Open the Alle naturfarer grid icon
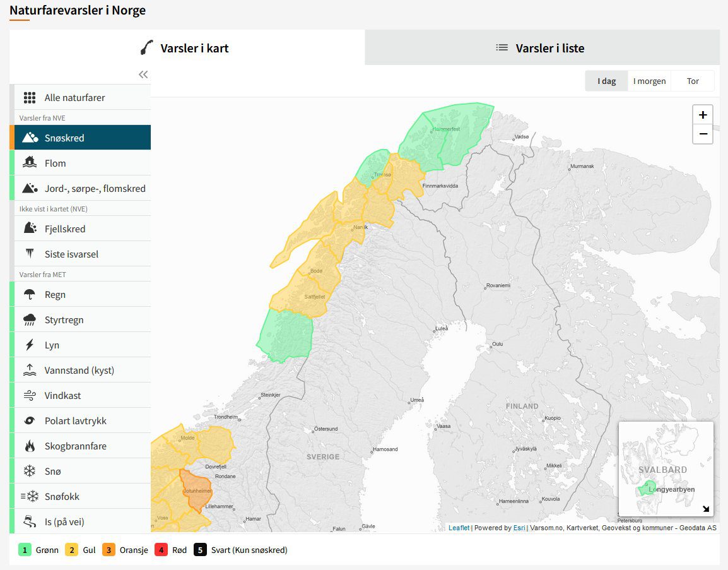 [30, 98]
